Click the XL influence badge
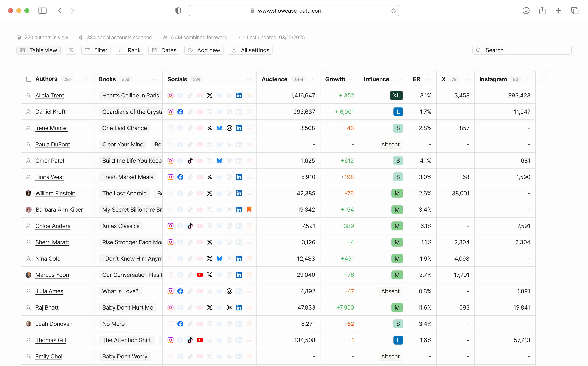The height and width of the screenshot is (366, 588). (396, 95)
